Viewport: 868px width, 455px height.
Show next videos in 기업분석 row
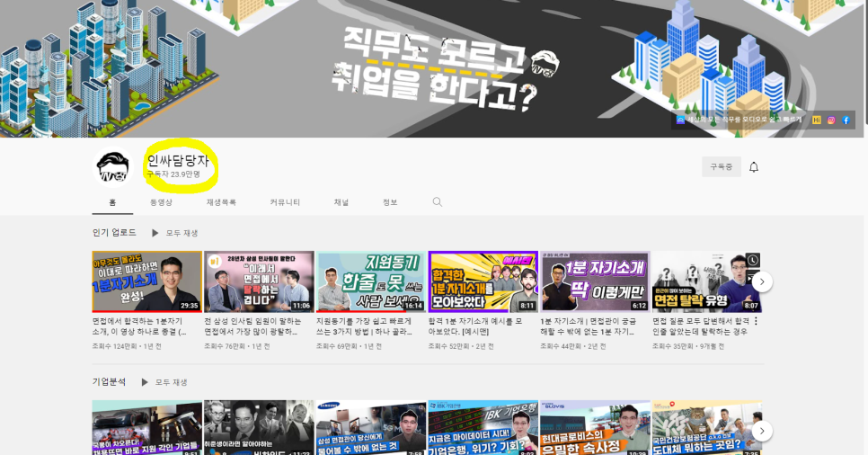[x=762, y=431]
